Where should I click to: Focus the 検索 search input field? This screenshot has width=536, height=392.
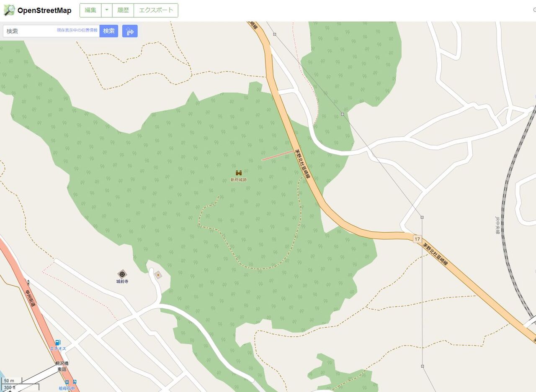click(x=51, y=31)
